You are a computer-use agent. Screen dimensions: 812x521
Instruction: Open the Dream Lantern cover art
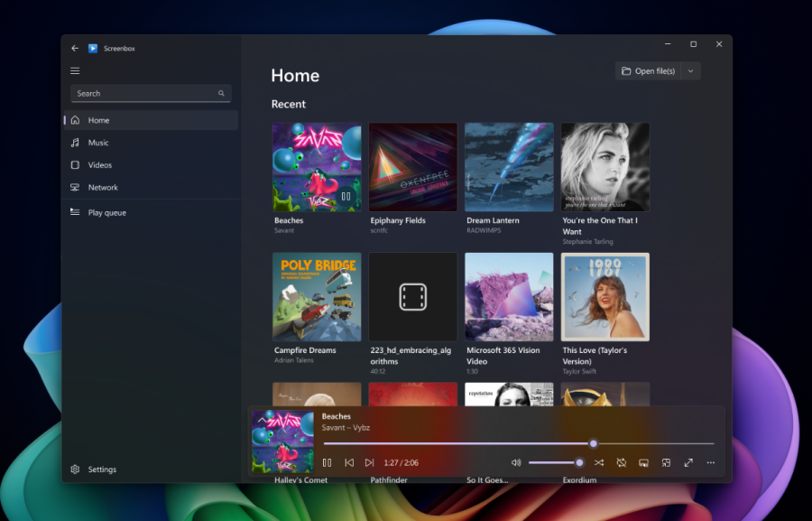509,167
